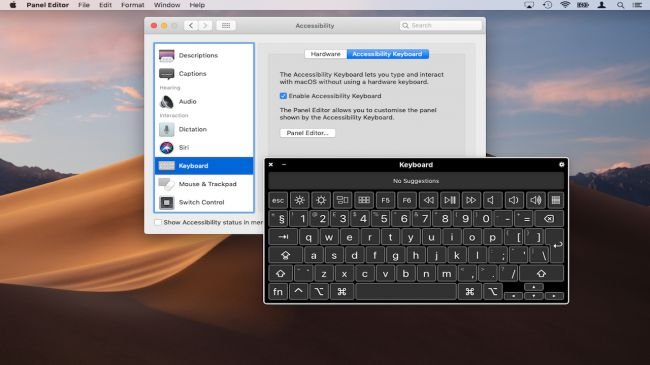Open the File menu
This screenshot has width=650, height=365.
84,5
